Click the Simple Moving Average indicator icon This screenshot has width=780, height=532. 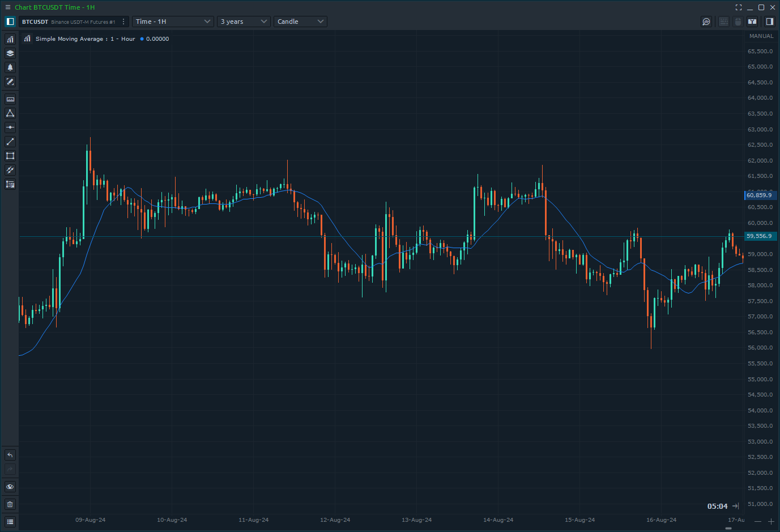(27, 39)
